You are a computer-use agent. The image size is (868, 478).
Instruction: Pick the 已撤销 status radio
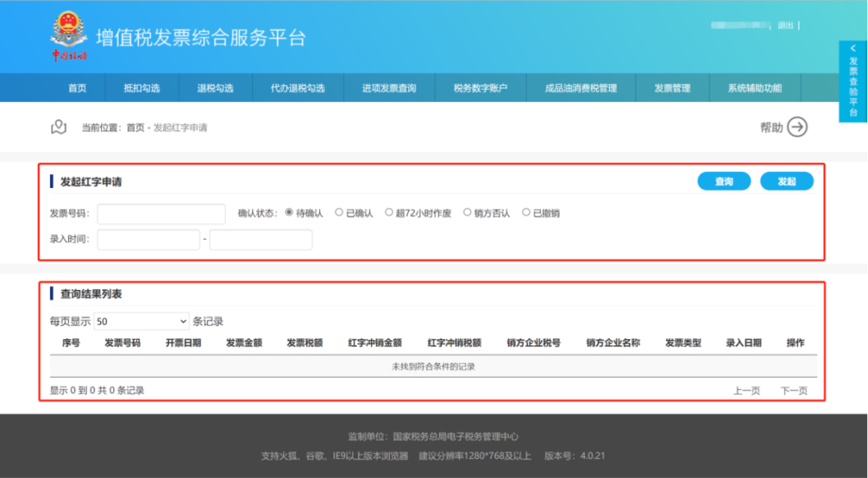coord(526,213)
